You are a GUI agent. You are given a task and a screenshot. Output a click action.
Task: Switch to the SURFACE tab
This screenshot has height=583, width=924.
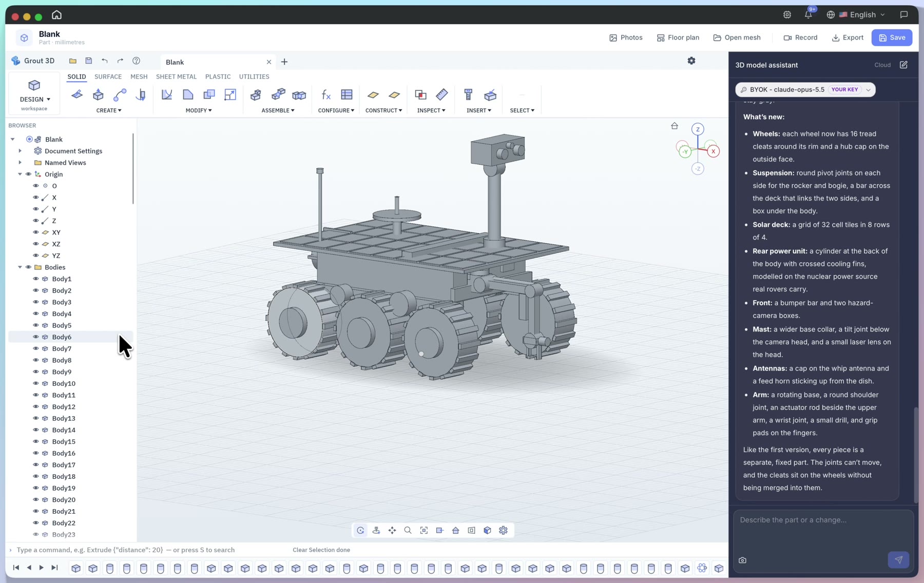[108, 76]
